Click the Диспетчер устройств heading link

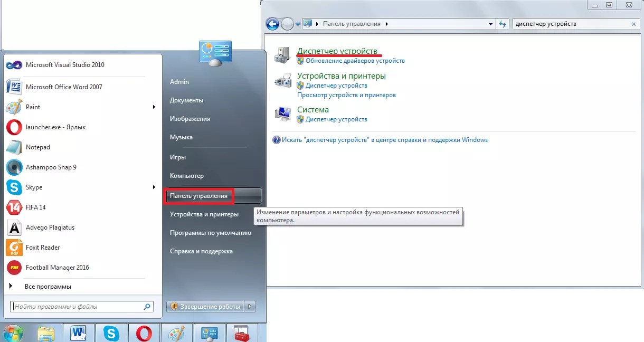click(337, 51)
